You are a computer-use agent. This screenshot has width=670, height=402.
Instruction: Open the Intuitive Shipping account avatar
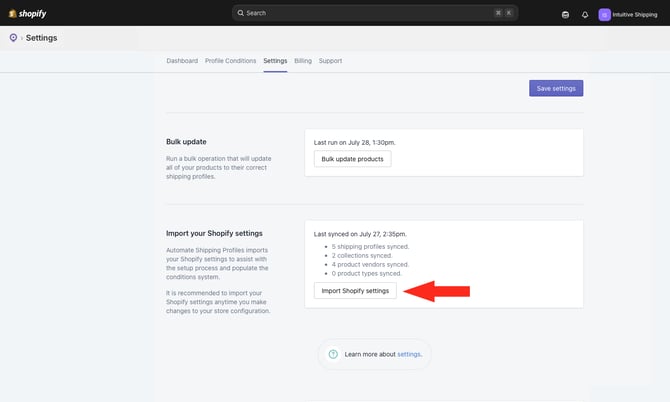(604, 15)
